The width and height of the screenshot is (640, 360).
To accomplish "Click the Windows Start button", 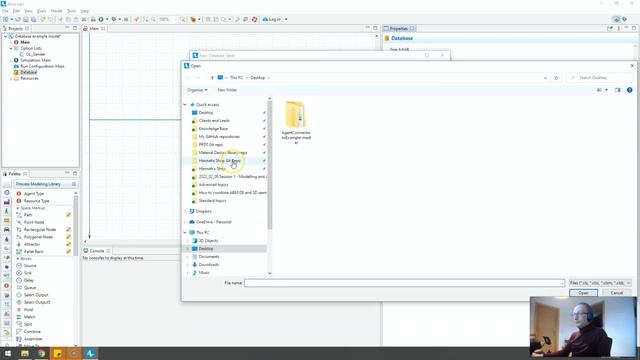I will (x=8, y=353).
